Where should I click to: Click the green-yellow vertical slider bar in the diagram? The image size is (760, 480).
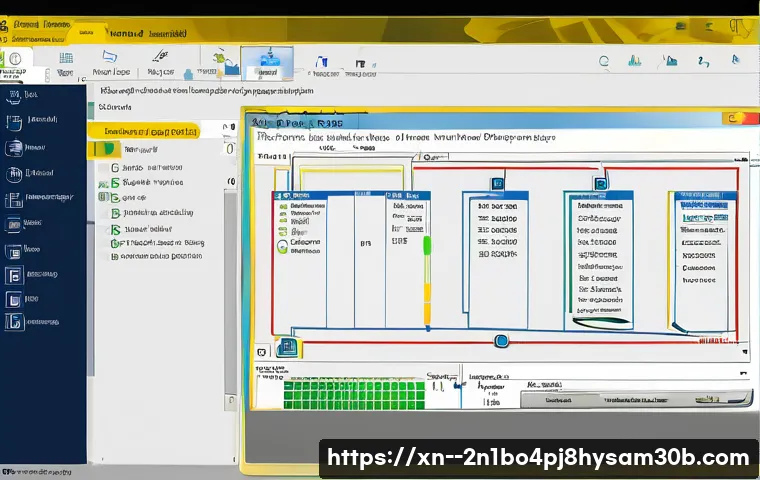click(427, 280)
